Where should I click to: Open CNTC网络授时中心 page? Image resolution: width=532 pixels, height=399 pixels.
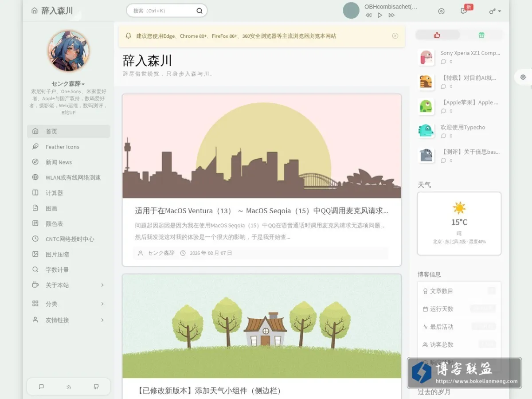pos(68,239)
